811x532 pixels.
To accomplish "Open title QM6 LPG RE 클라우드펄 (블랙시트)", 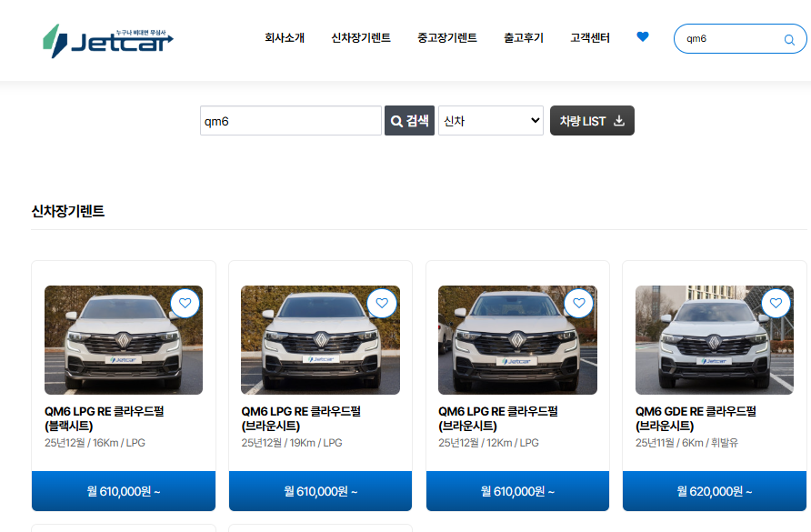I will click(x=105, y=418).
